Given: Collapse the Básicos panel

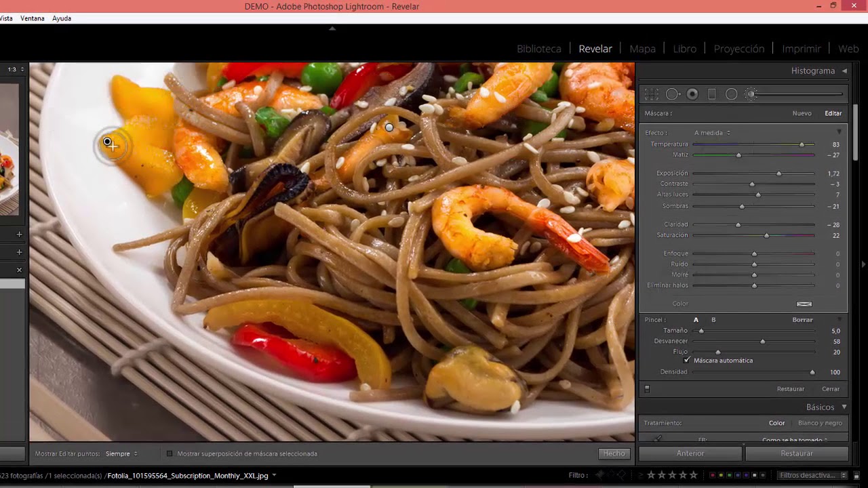Looking at the screenshot, I should click(x=844, y=407).
